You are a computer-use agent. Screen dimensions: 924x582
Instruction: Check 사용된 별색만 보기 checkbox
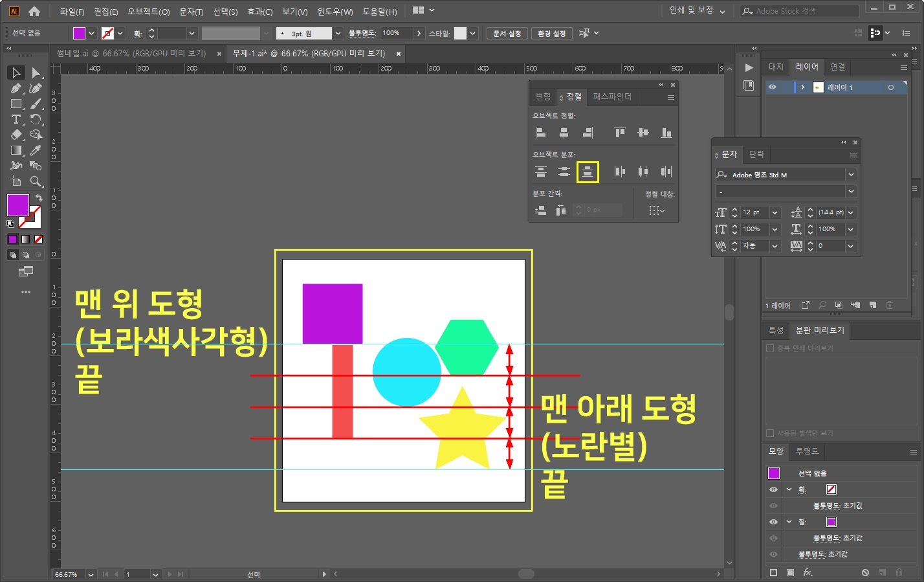coord(770,433)
